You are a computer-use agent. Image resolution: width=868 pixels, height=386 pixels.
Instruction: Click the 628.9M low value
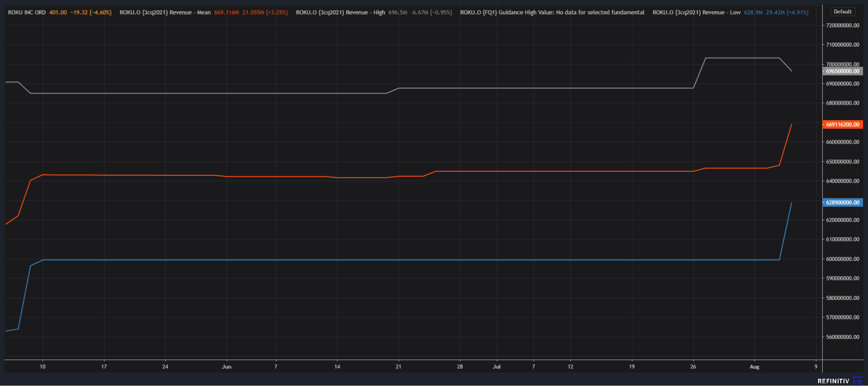[753, 13]
